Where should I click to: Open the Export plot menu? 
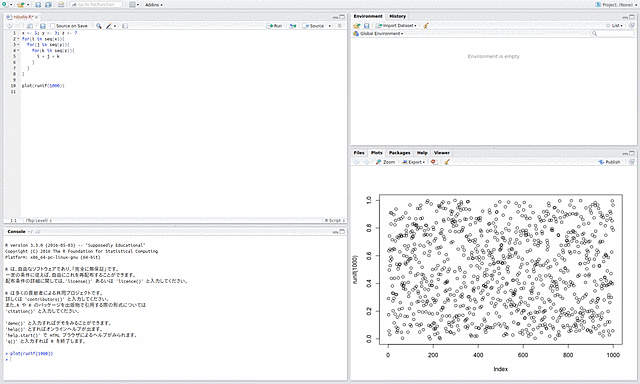[413, 162]
